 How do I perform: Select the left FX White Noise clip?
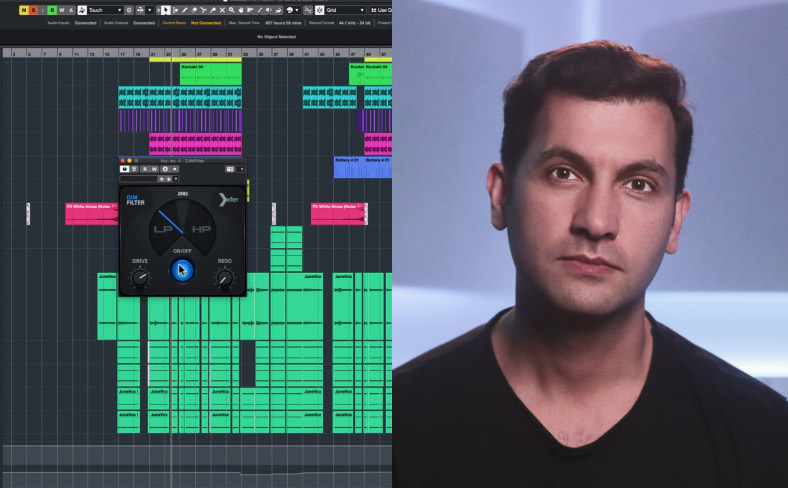(x=91, y=214)
